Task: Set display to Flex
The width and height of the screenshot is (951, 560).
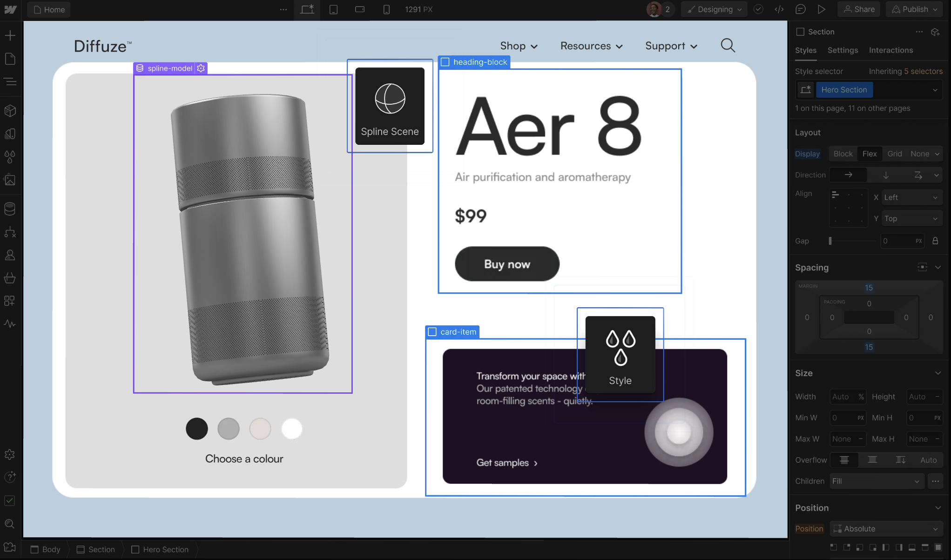Action: point(869,154)
